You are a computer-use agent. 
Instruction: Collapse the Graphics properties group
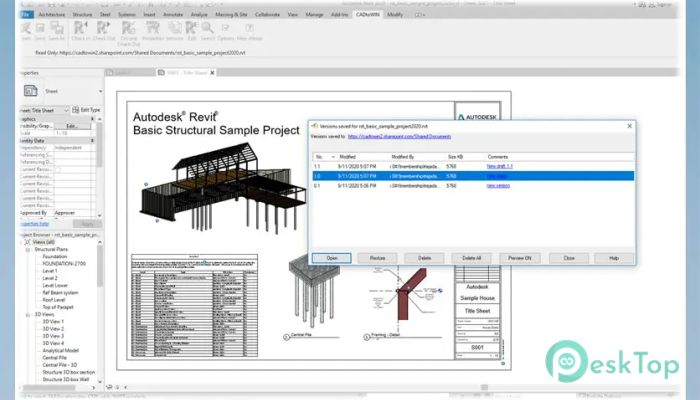click(x=92, y=119)
